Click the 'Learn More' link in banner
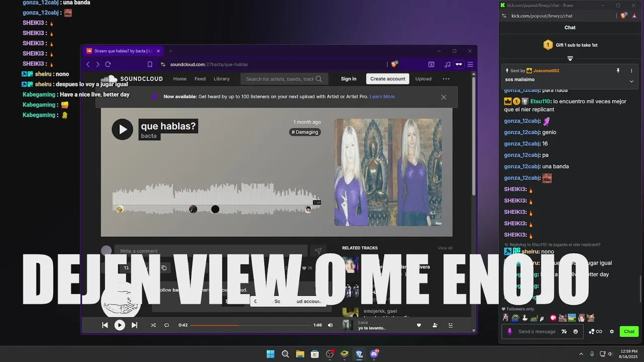Image resolution: width=644 pixels, height=362 pixels. (382, 97)
